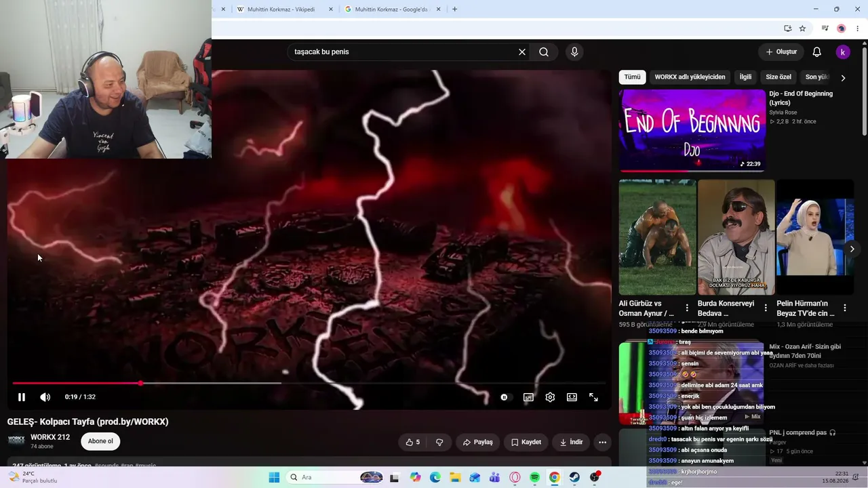Open File Explorer from the taskbar
Viewport: 868px width, 488px height.
coord(455,477)
